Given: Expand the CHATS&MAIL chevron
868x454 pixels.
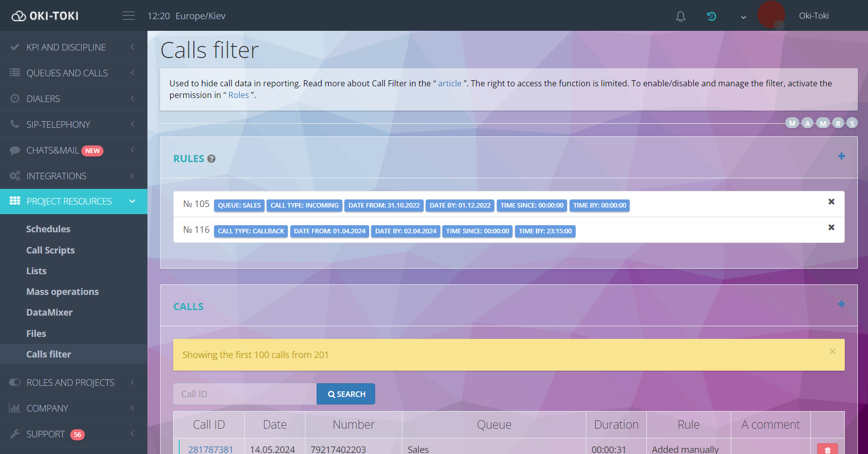Looking at the screenshot, I should pyautogui.click(x=132, y=150).
